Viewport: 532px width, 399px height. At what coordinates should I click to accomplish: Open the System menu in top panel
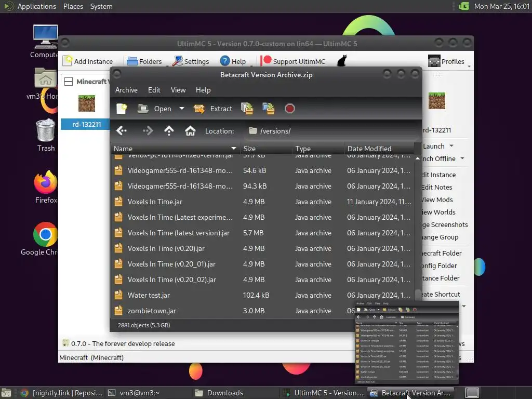click(101, 6)
